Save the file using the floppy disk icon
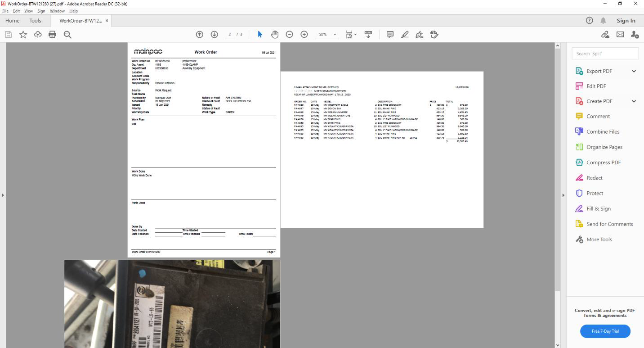 pos(8,35)
